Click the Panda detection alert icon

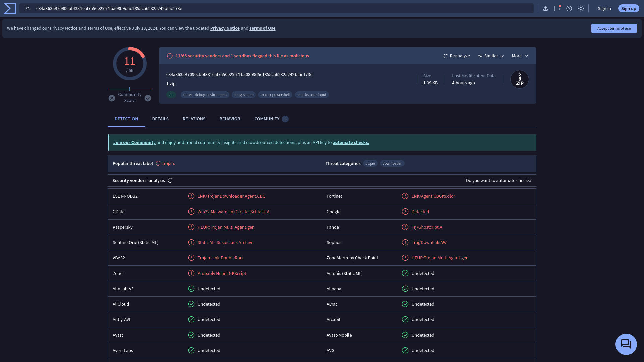pos(405,227)
